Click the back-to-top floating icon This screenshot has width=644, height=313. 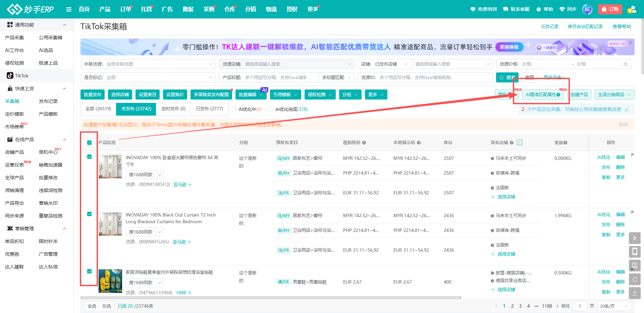635,293
